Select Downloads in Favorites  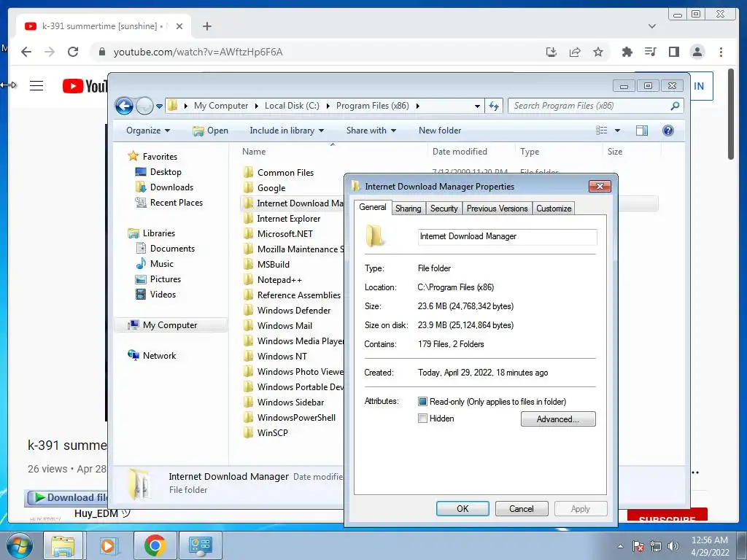click(171, 187)
